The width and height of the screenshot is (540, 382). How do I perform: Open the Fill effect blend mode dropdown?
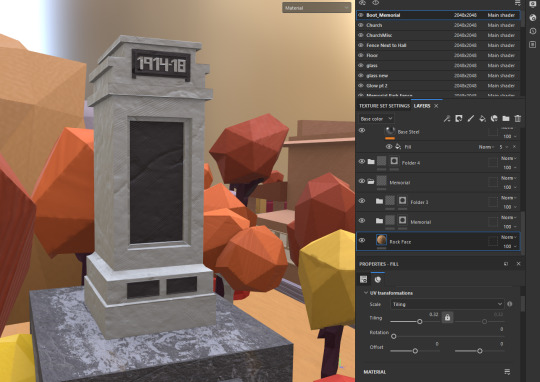pyautogui.click(x=486, y=147)
